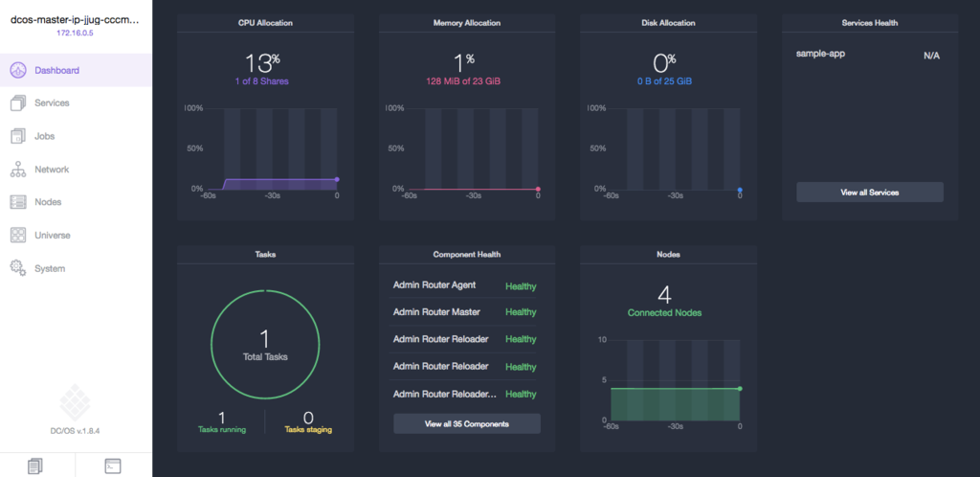980x477 pixels.
Task: Open documentation icon at sidebar bottom
Action: click(35, 466)
